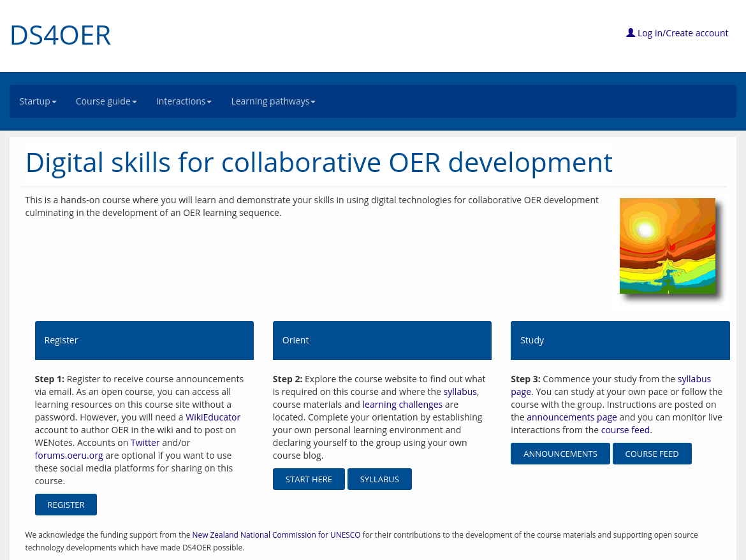This screenshot has height=560, width=746.
Task: Click the 'Step 1:' bold label
Action: tap(50, 379)
